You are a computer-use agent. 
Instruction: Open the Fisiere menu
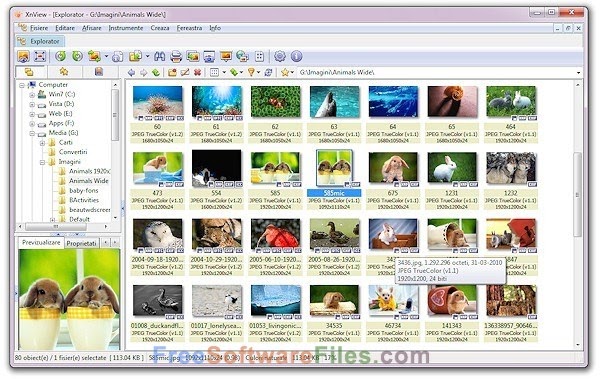pyautogui.click(x=39, y=28)
